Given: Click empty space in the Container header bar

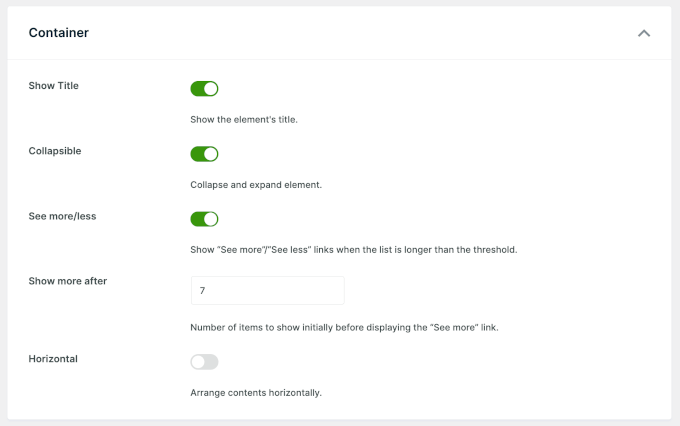Looking at the screenshot, I should pos(350,33).
